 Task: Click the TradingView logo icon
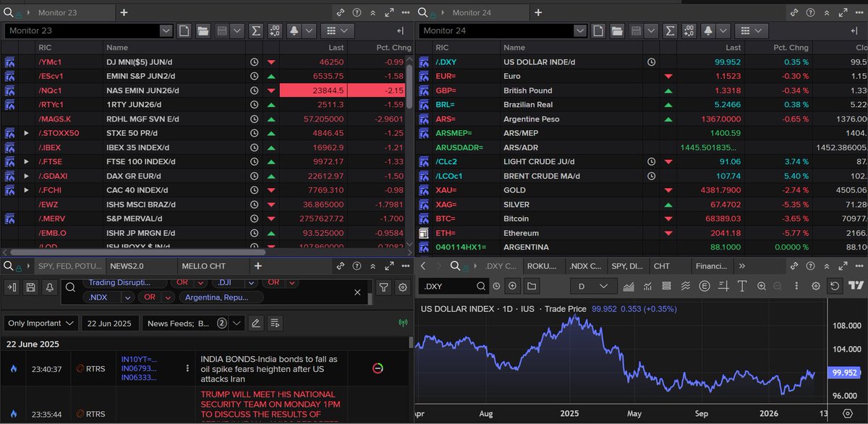click(x=856, y=286)
